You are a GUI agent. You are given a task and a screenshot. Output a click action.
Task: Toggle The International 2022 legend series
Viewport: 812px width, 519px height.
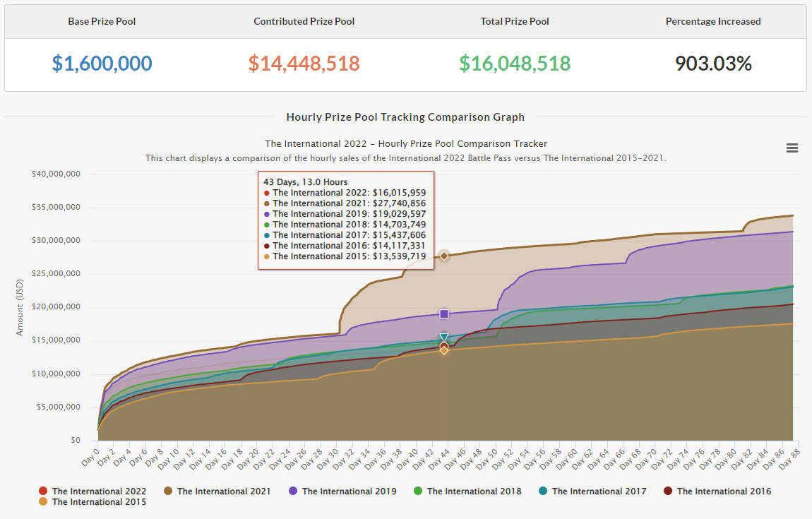(92, 491)
